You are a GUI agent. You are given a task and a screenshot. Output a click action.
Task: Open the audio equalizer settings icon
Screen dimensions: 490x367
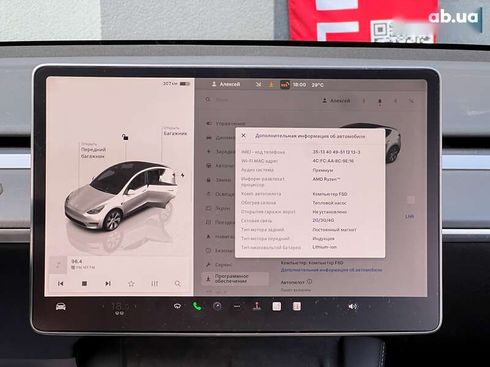(154, 284)
